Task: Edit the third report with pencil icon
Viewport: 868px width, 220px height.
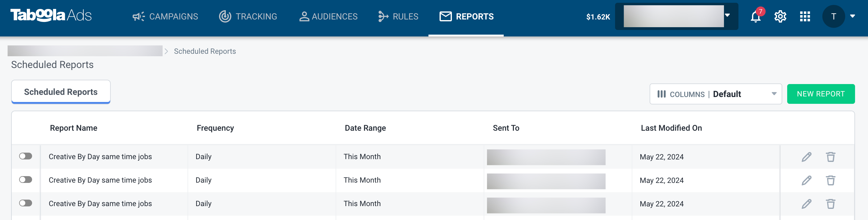Action: pos(806,204)
